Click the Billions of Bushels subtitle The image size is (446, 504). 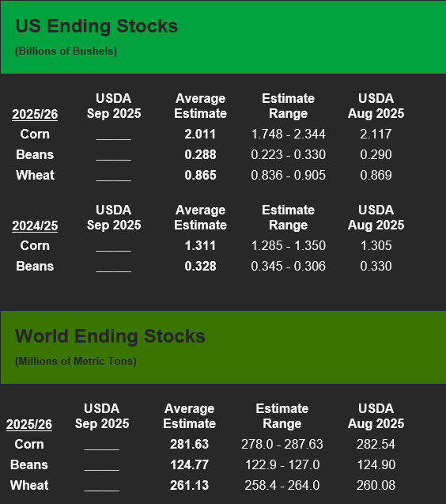pyautogui.click(x=66, y=51)
